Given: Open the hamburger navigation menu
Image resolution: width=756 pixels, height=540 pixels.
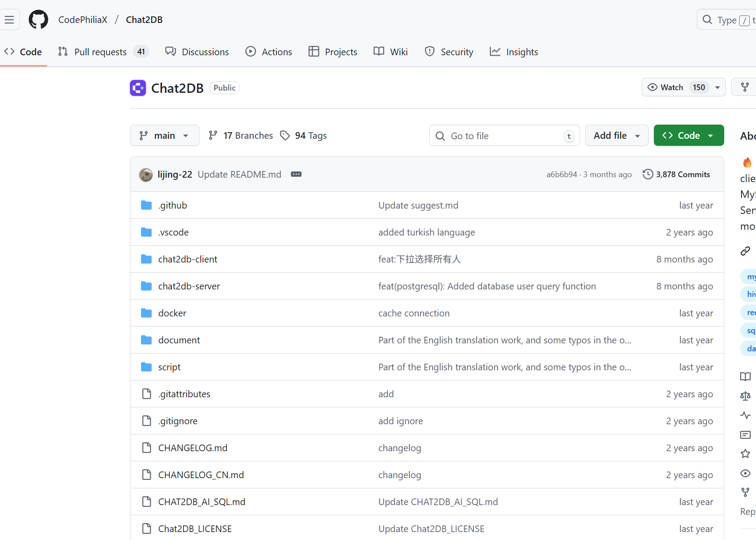Looking at the screenshot, I should click(x=9, y=19).
